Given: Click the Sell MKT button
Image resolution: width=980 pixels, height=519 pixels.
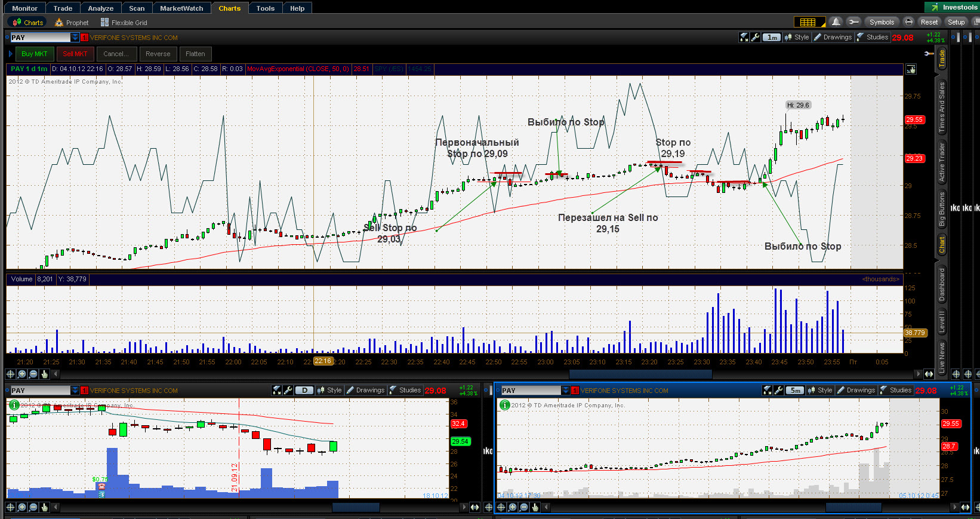Looking at the screenshot, I should click(75, 54).
